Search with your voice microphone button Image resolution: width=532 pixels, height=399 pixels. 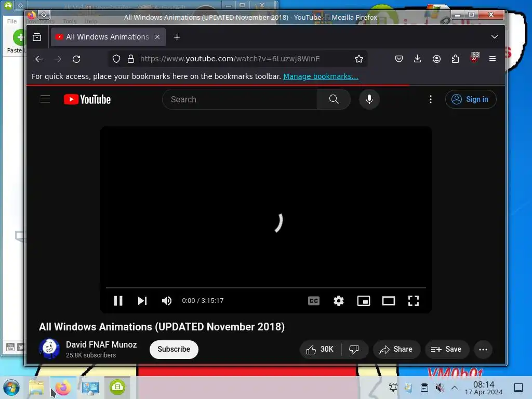369,99
